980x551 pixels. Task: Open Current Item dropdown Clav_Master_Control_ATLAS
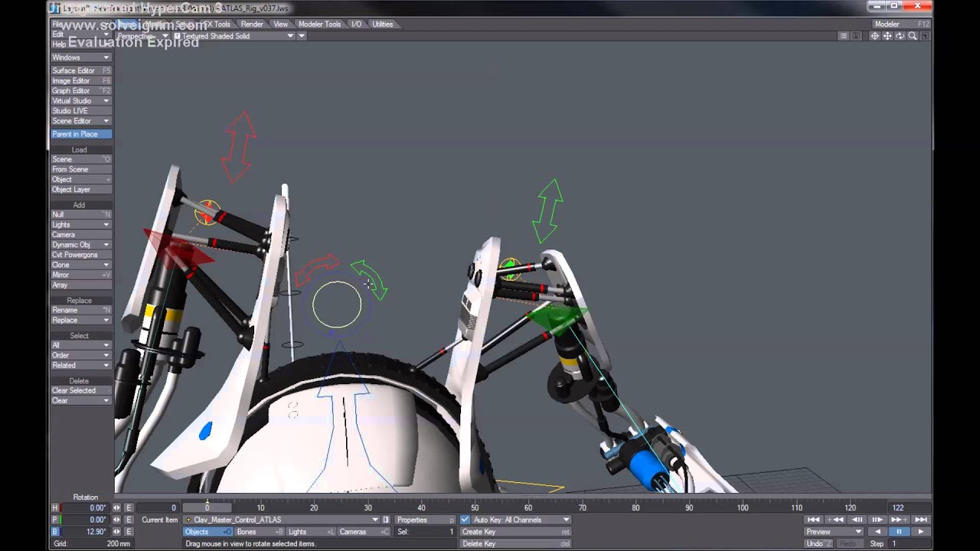[282, 520]
